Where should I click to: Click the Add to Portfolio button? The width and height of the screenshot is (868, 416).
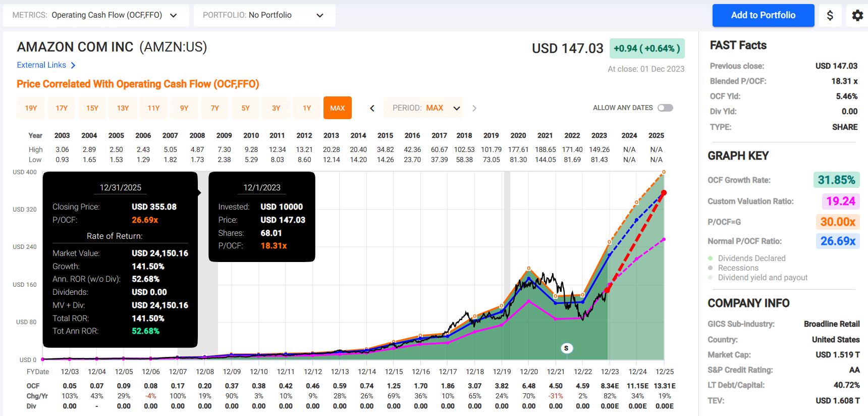click(763, 15)
